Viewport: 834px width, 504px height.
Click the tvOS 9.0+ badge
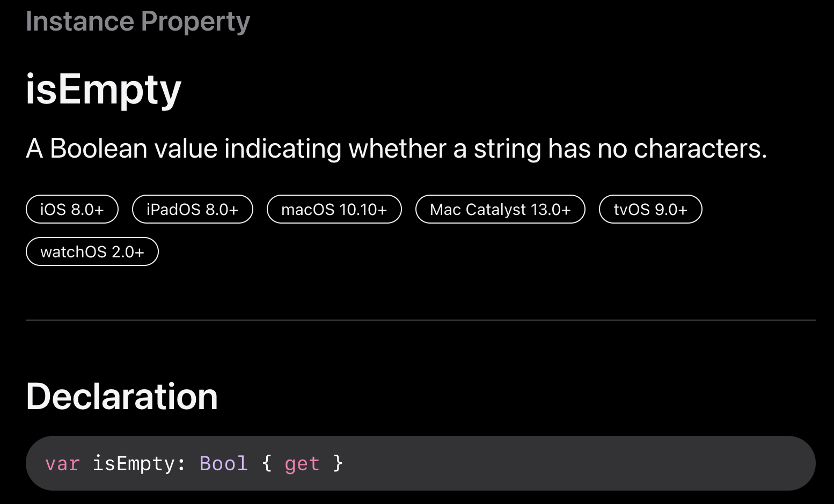(x=650, y=209)
